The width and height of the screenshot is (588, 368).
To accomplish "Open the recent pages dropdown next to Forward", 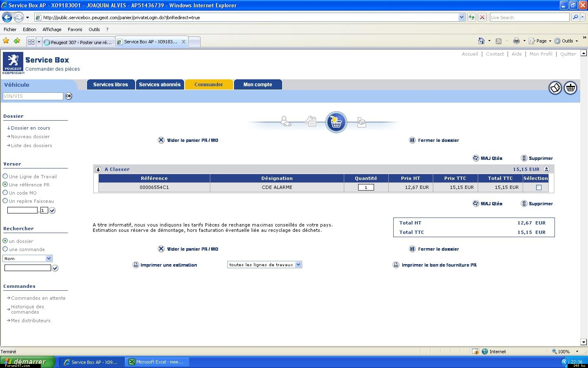I will click(x=27, y=17).
